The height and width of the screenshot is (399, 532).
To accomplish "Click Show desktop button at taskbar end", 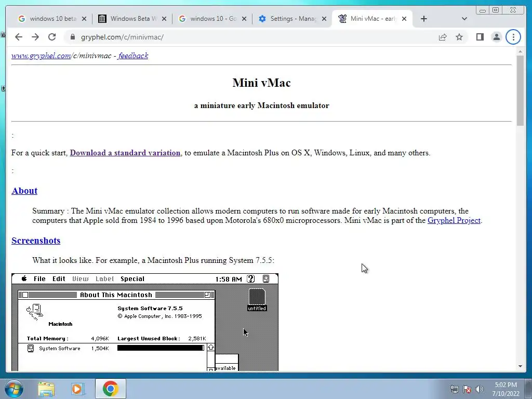I will pos(528,389).
